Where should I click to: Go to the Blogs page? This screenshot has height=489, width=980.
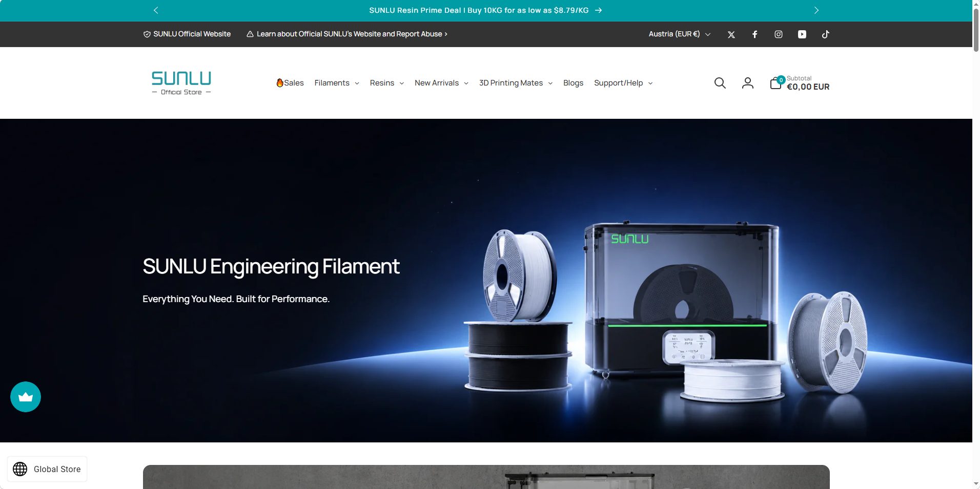tap(573, 83)
